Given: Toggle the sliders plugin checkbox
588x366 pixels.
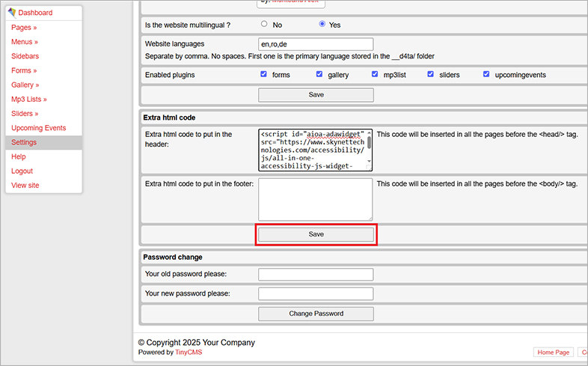Looking at the screenshot, I should tap(430, 74).
